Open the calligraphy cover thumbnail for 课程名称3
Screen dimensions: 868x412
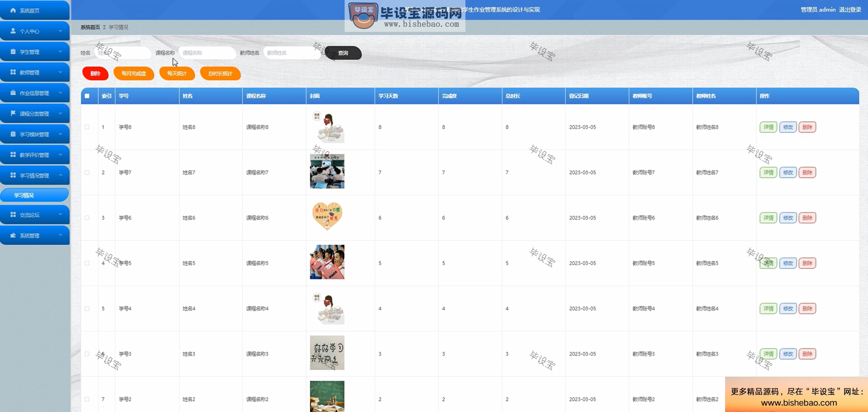(327, 353)
